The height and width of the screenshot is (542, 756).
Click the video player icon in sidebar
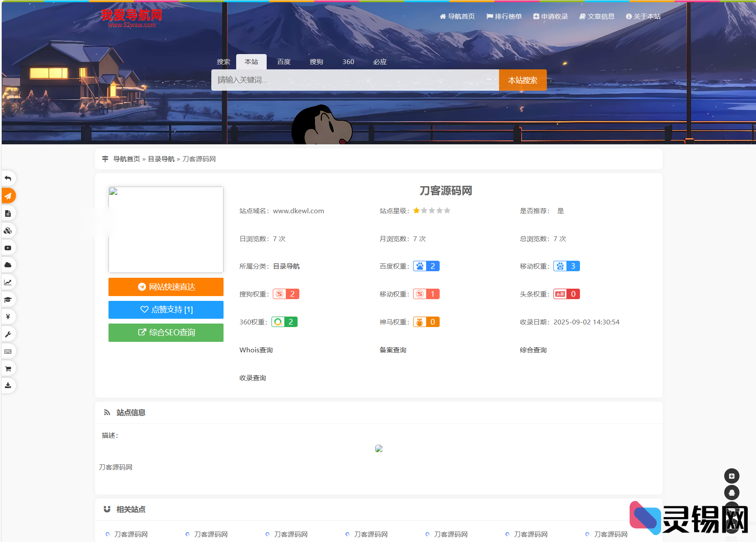click(x=8, y=247)
